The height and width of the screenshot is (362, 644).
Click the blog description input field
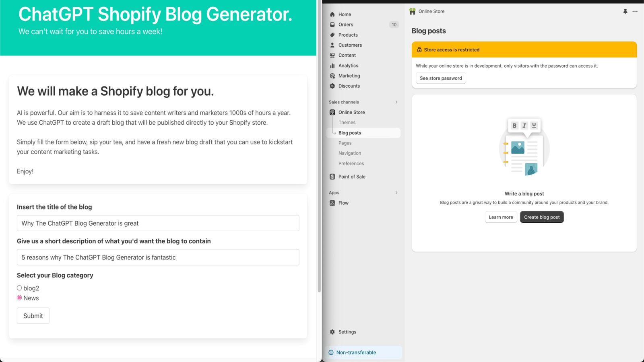pos(158,257)
